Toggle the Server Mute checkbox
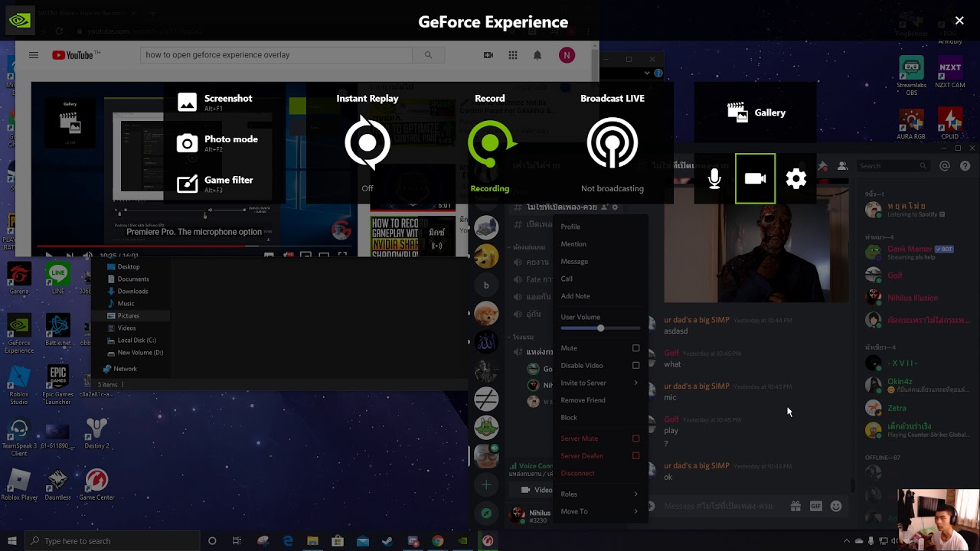 click(x=635, y=439)
